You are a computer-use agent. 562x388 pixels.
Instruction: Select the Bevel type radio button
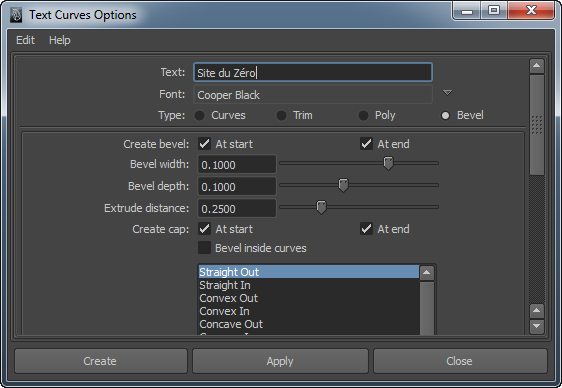click(x=445, y=115)
